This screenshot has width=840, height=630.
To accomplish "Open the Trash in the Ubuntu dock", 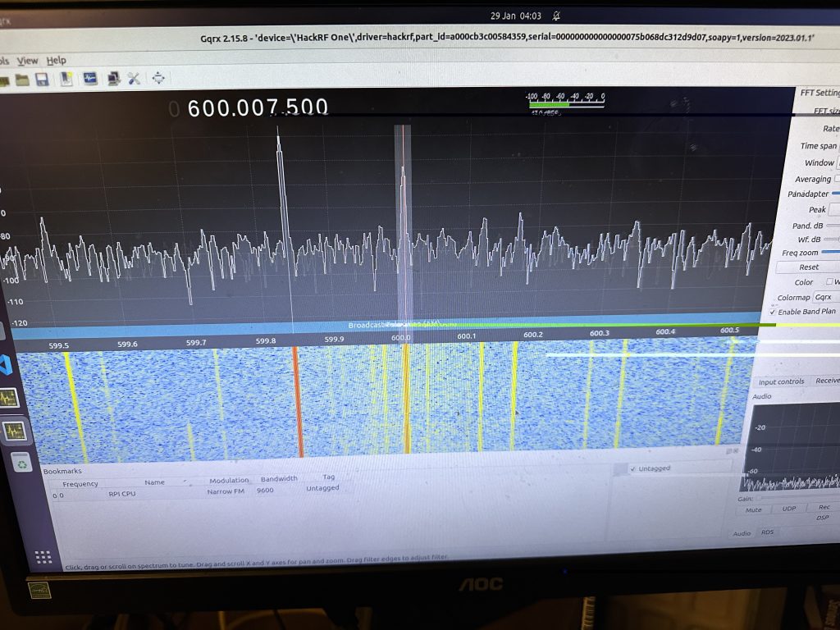I will (21, 464).
